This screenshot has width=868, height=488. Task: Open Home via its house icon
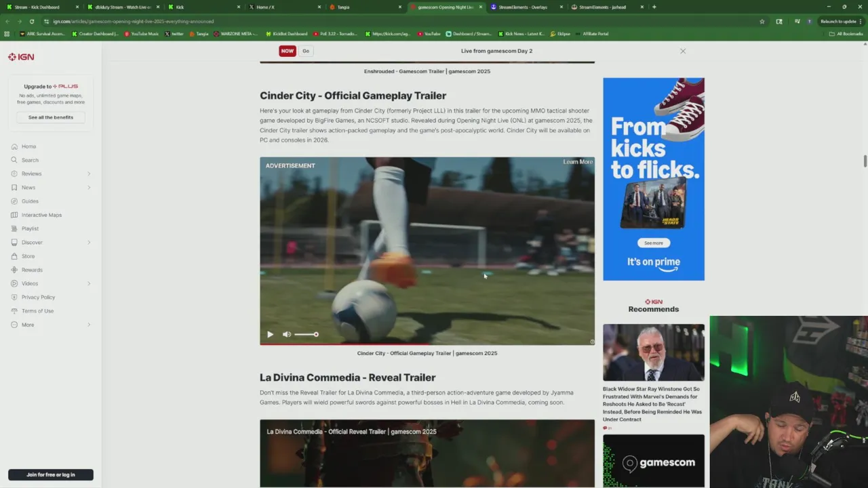14,146
